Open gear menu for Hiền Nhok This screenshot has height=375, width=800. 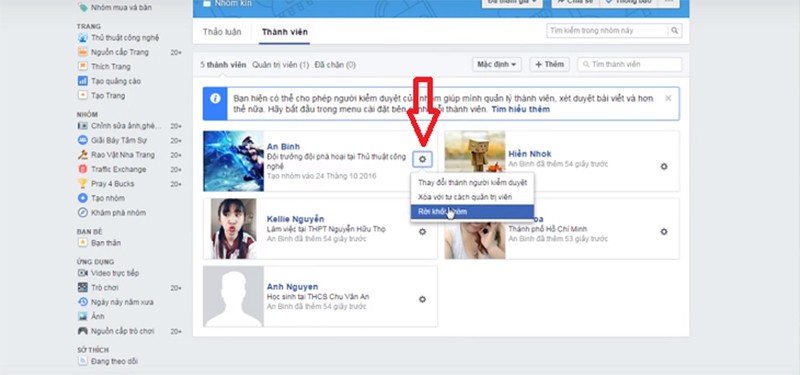664,166
